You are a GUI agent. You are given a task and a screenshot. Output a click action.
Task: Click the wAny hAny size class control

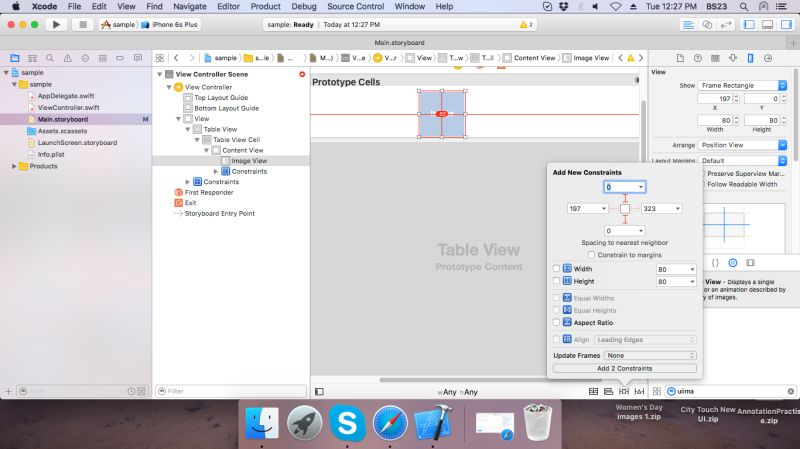click(x=457, y=392)
